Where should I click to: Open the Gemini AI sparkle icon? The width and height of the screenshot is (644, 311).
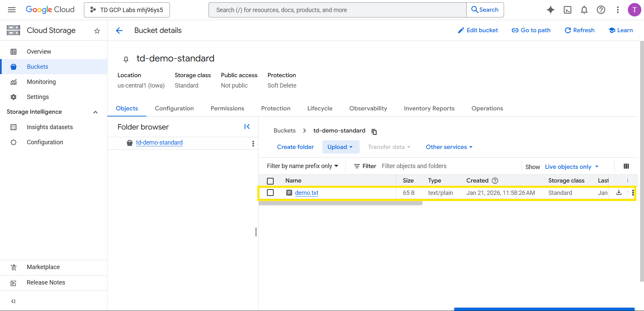[550, 10]
